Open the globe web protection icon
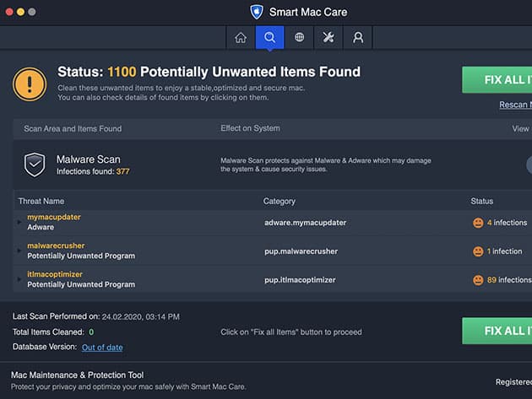 click(299, 37)
